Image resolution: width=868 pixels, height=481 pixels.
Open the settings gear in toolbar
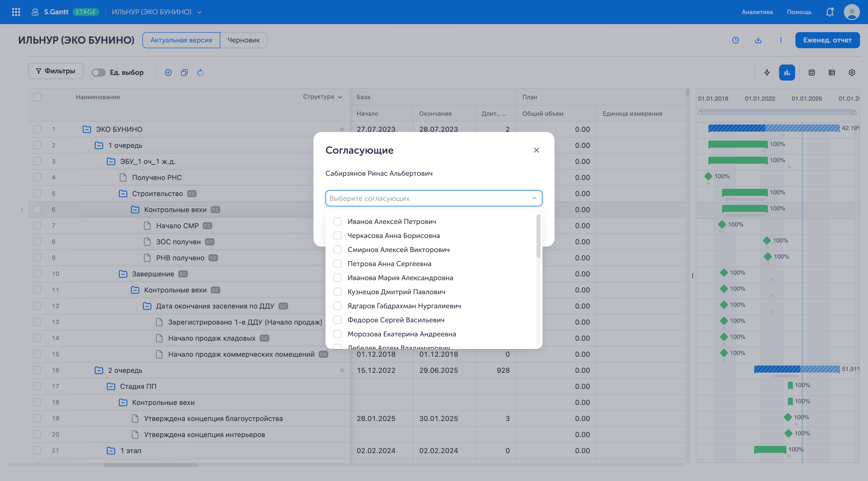[852, 72]
